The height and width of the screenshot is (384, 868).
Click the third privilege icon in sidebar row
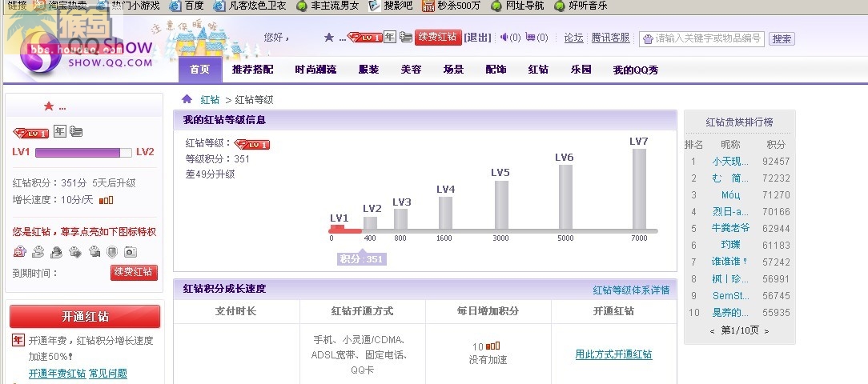pos(57,252)
